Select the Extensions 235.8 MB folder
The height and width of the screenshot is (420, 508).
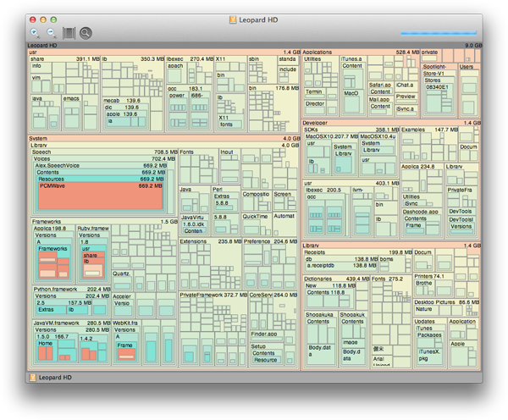211,241
